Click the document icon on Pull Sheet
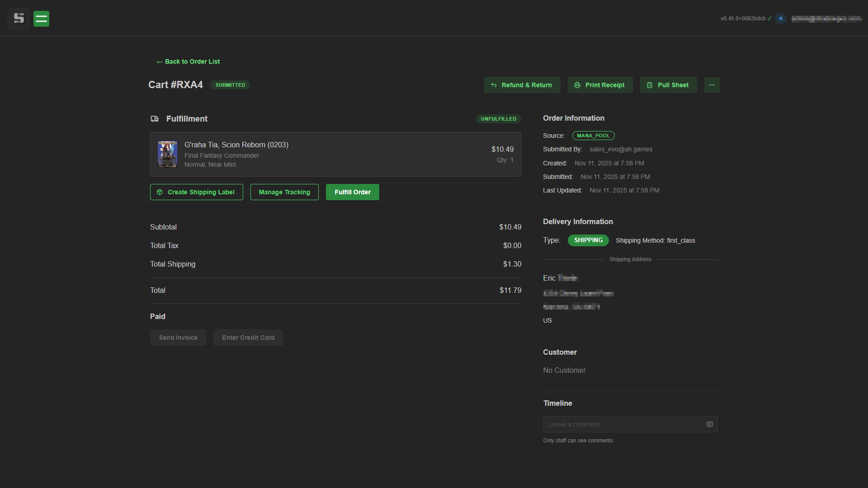Viewport: 868px width, 488px height. point(650,85)
